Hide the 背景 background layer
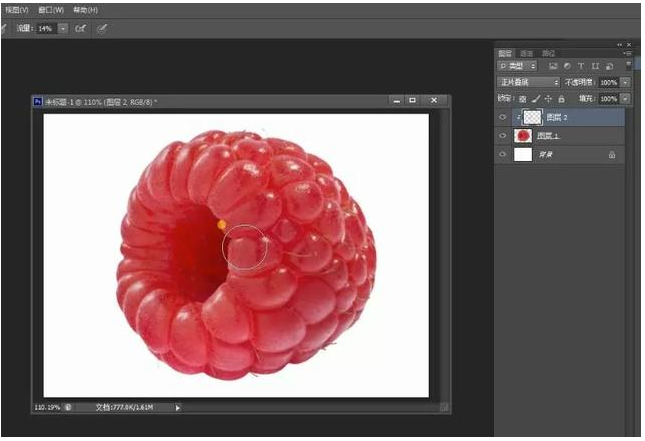 pyautogui.click(x=502, y=155)
